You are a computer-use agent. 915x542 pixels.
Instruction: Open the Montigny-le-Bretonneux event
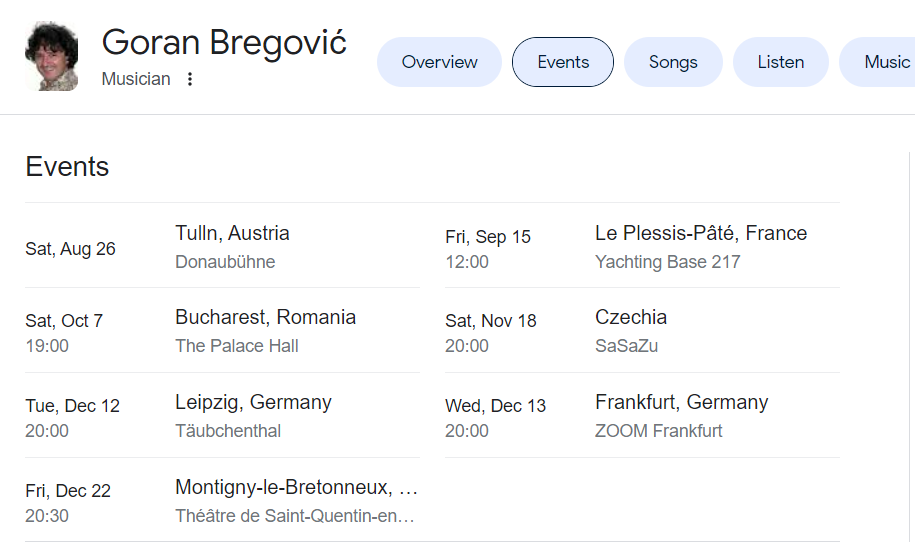[222, 500]
